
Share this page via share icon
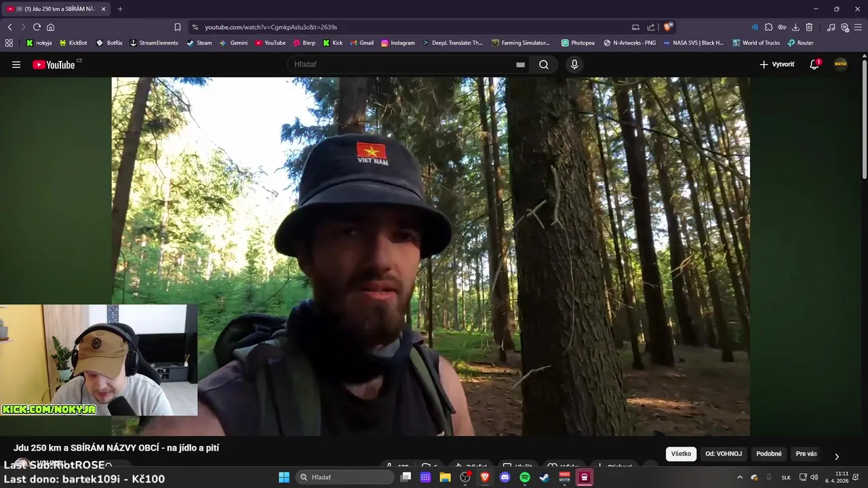pos(651,27)
